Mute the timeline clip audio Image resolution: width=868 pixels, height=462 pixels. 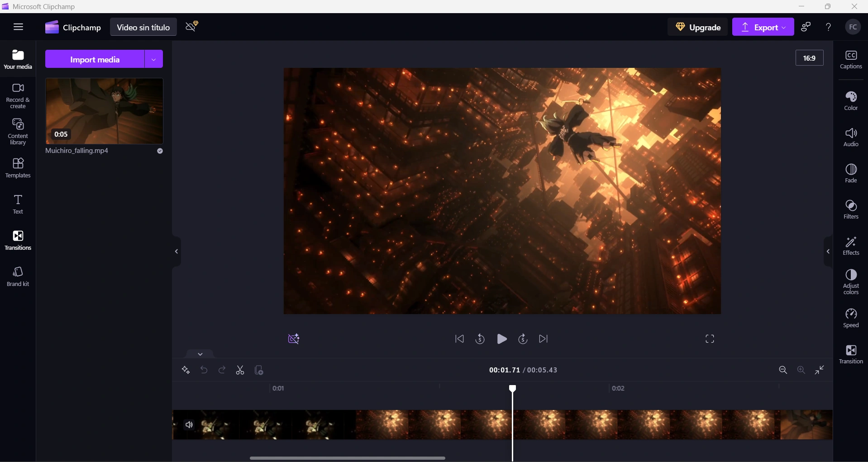[x=189, y=424]
